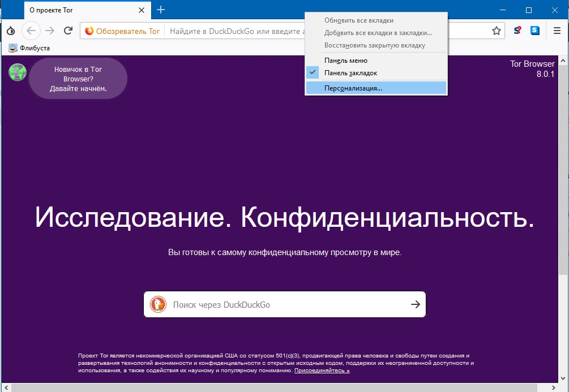Image resolution: width=569 pixels, height=392 pixels.
Task: Open the 'Новичок в Tor Browser?' bubble
Action: pyautogui.click(x=78, y=79)
